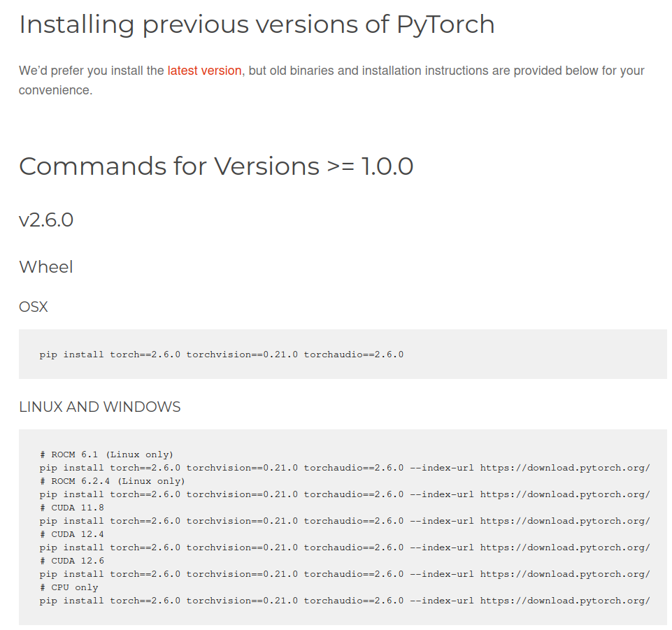Click the '# ROCM 6.2.4 (Linux only)' comment
This screenshot has width=672, height=630.
(x=113, y=481)
